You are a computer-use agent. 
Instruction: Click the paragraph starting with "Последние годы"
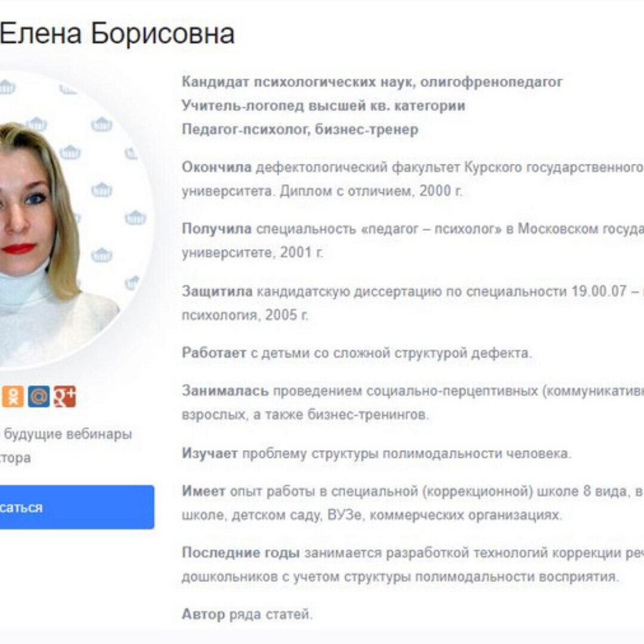pyautogui.click(x=413, y=565)
